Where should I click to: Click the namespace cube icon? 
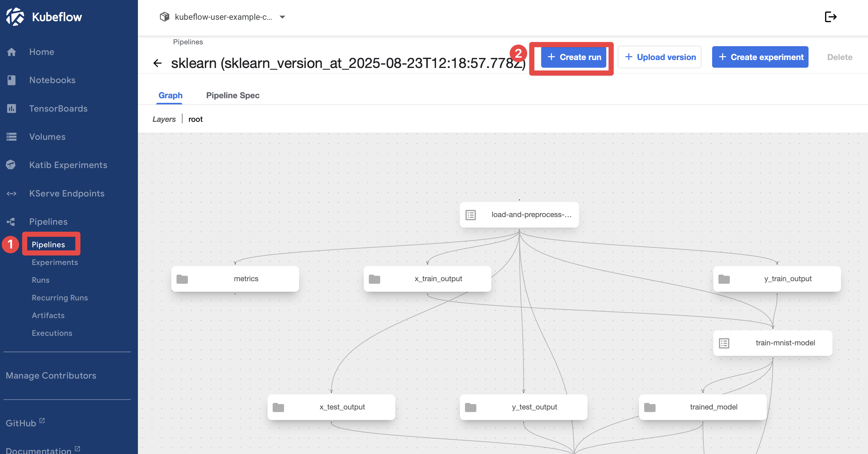164,17
